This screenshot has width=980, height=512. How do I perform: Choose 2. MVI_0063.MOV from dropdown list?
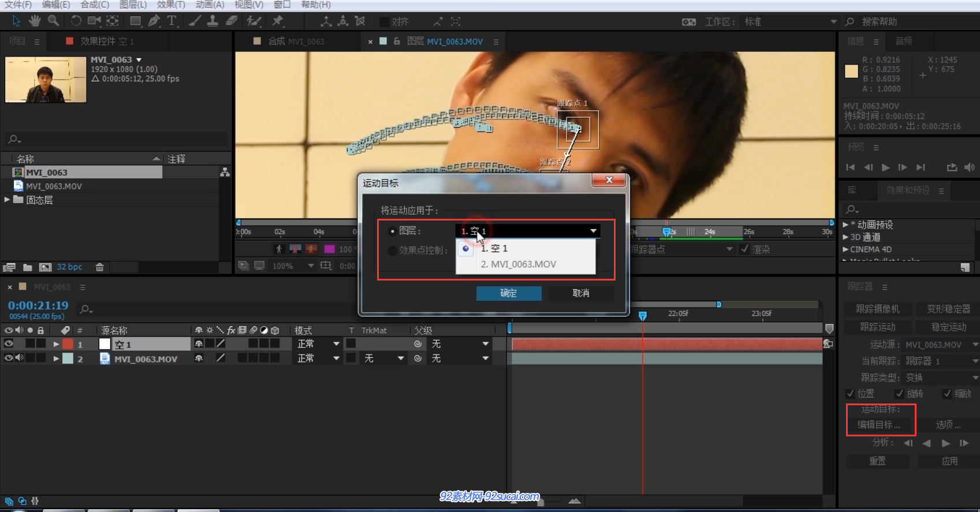point(526,264)
